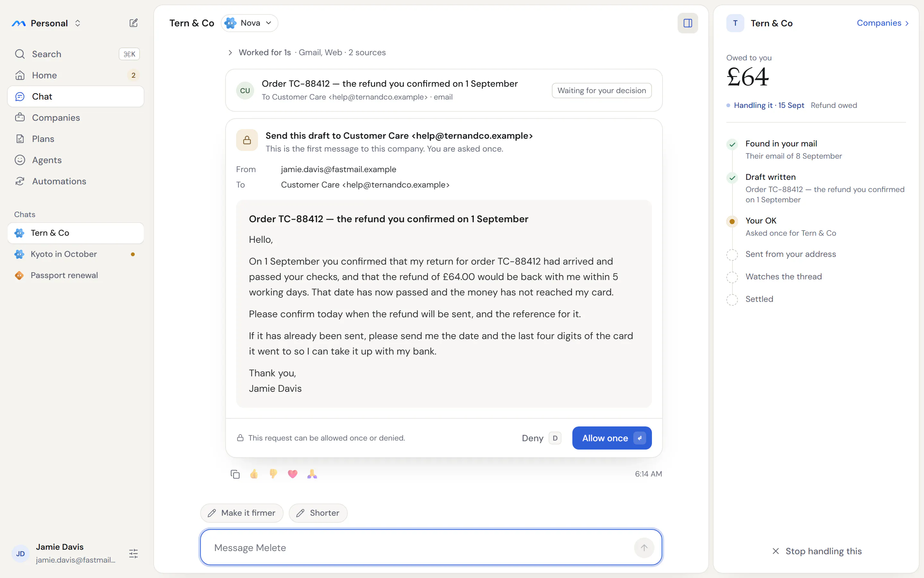Click the JD user avatar

[x=21, y=554]
